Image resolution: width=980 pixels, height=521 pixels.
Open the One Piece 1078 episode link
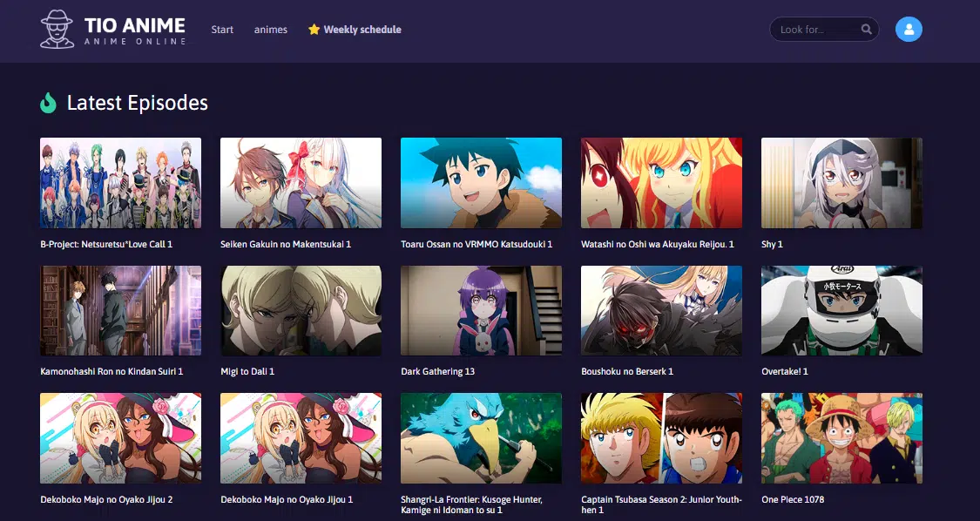(794, 499)
